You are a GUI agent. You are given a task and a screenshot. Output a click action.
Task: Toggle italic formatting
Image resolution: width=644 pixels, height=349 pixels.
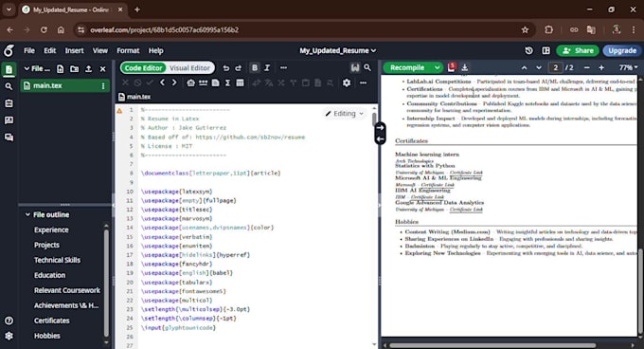tap(267, 68)
